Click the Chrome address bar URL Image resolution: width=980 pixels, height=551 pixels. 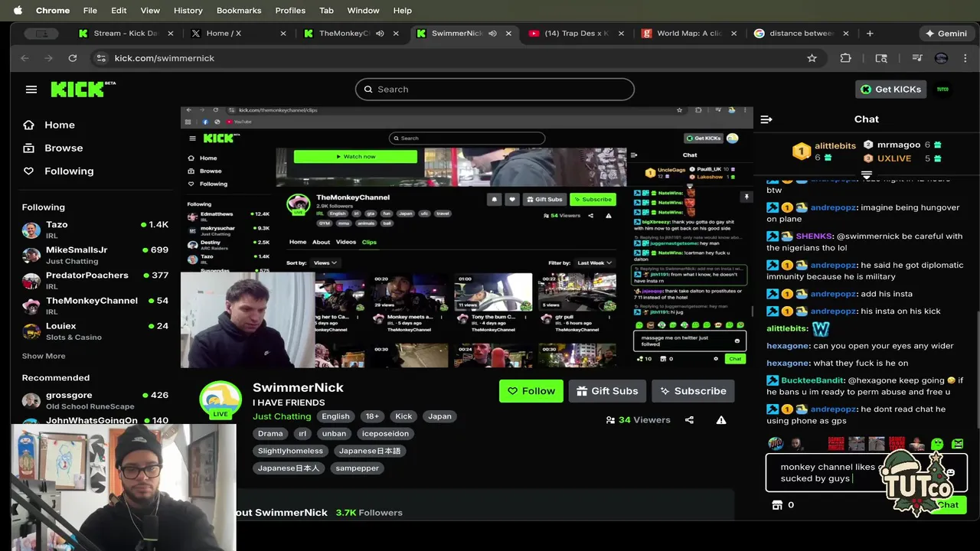click(x=164, y=58)
